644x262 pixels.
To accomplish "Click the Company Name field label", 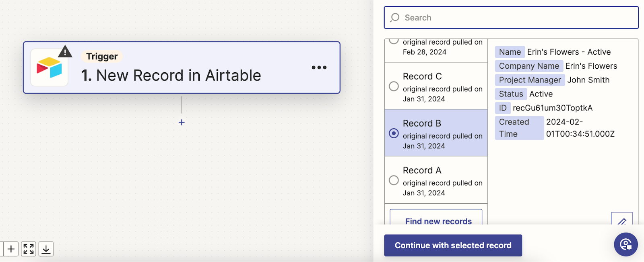I will point(529,66).
